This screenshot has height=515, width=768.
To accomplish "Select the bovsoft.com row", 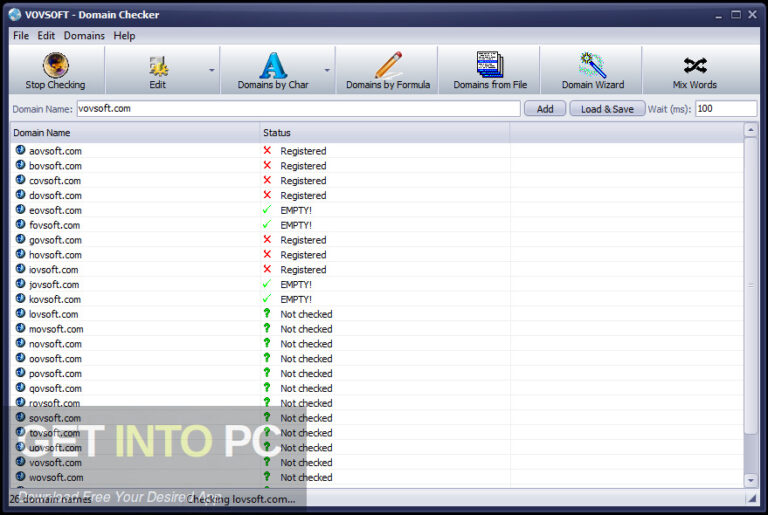I will click(x=376, y=166).
